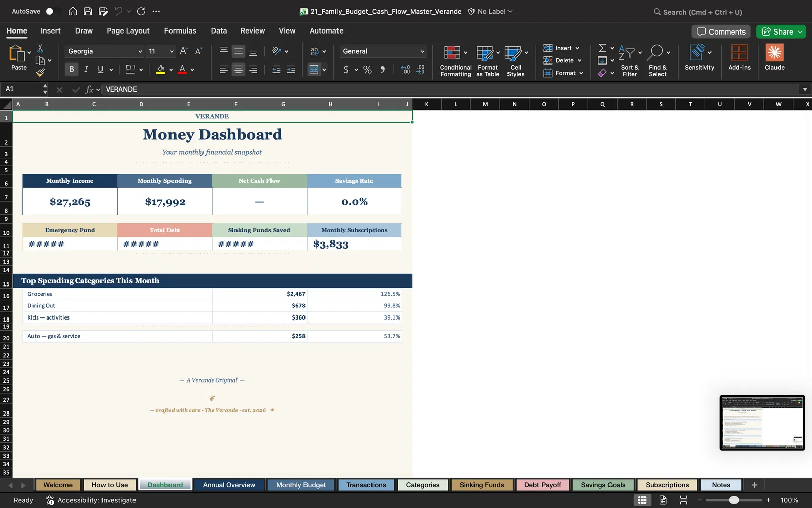The image size is (812, 508).
Task: Toggle middle vertical alignment
Action: click(x=239, y=51)
